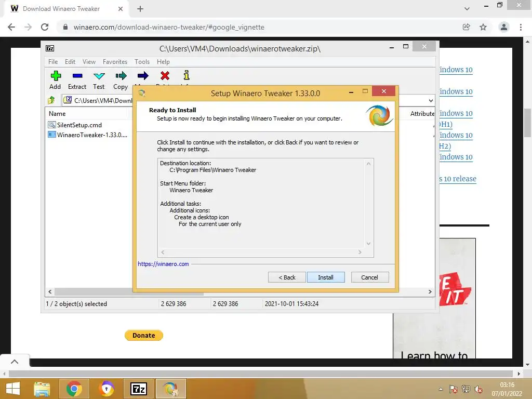532x399 pixels.
Task: Open 7-Zip Tools menu
Action: pos(142,62)
